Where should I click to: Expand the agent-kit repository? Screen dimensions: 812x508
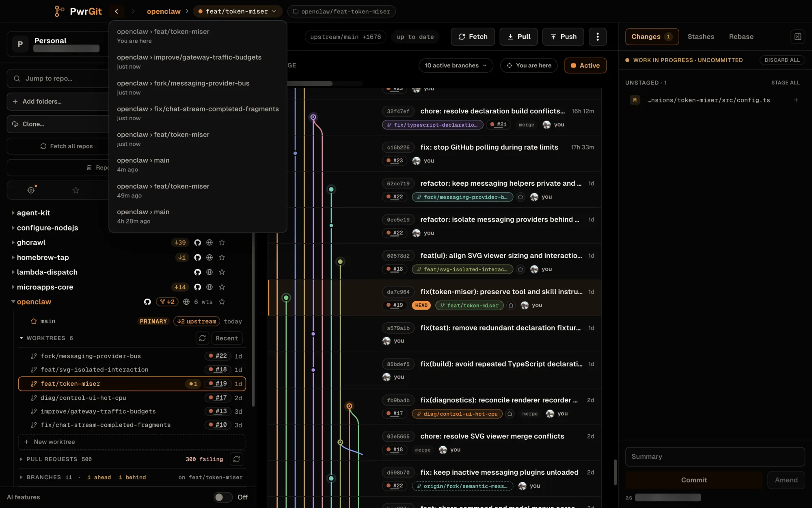pyautogui.click(x=13, y=213)
